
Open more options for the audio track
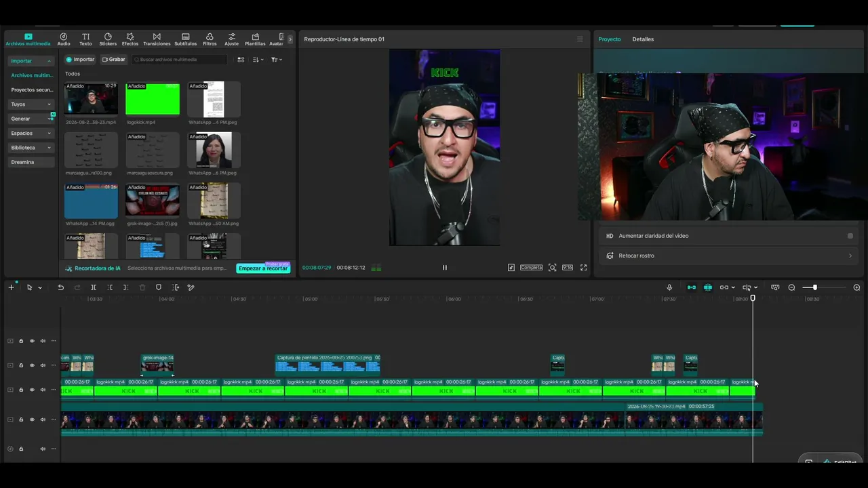click(x=54, y=449)
